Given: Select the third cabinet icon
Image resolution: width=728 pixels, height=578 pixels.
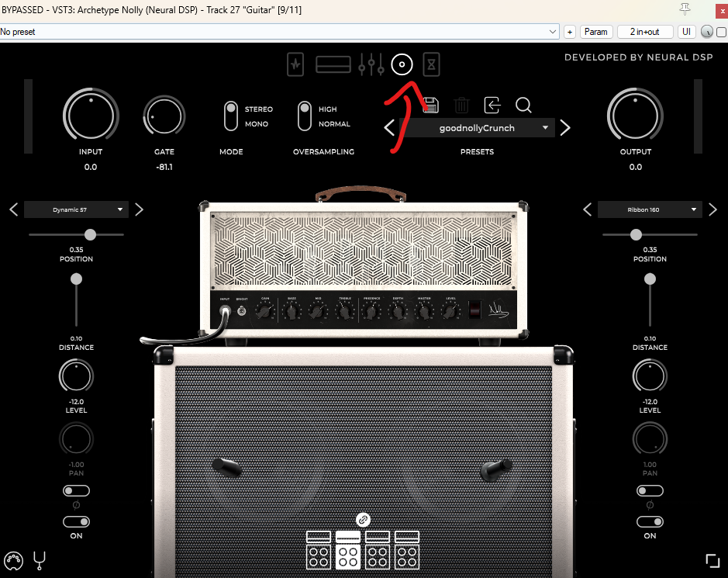Looking at the screenshot, I should point(378,550).
